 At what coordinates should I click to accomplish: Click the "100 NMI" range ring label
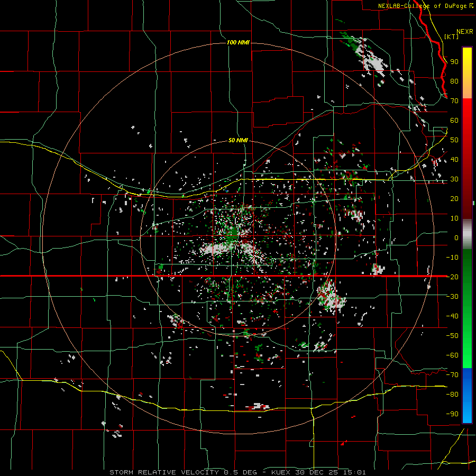coord(238,42)
